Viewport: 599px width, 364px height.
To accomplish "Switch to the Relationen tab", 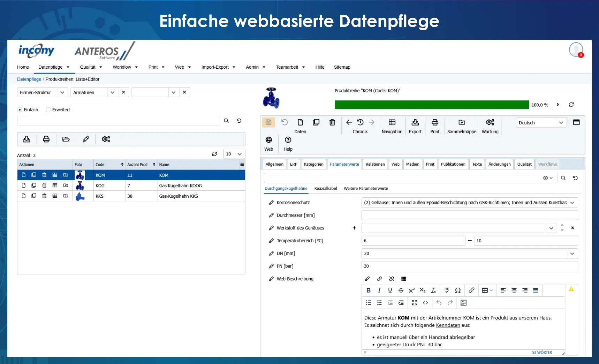I will tap(375, 164).
